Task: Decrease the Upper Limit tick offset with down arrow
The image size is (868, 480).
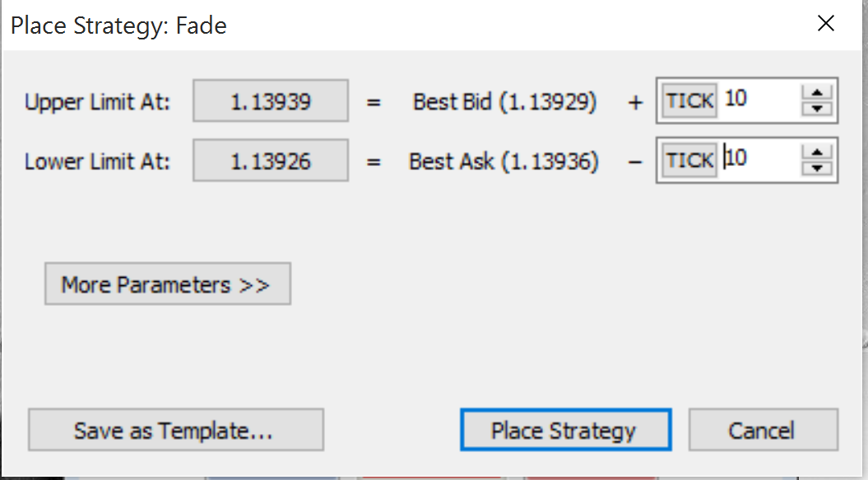Action: [816, 108]
